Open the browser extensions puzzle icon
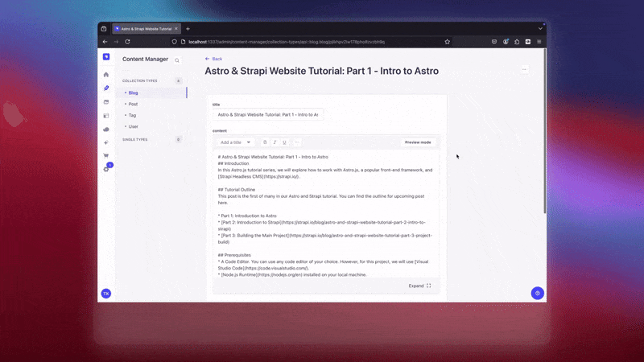Viewport: 644px width, 362px height. point(517,42)
